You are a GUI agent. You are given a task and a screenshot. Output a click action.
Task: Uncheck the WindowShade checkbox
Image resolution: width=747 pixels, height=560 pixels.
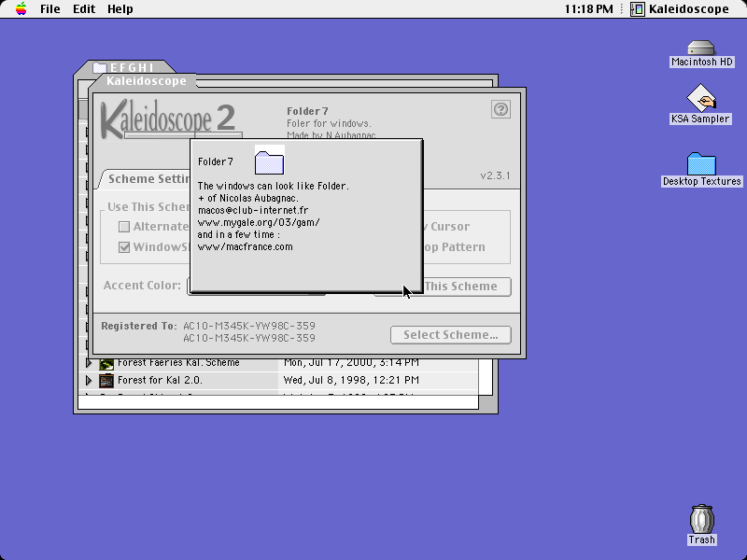point(124,247)
